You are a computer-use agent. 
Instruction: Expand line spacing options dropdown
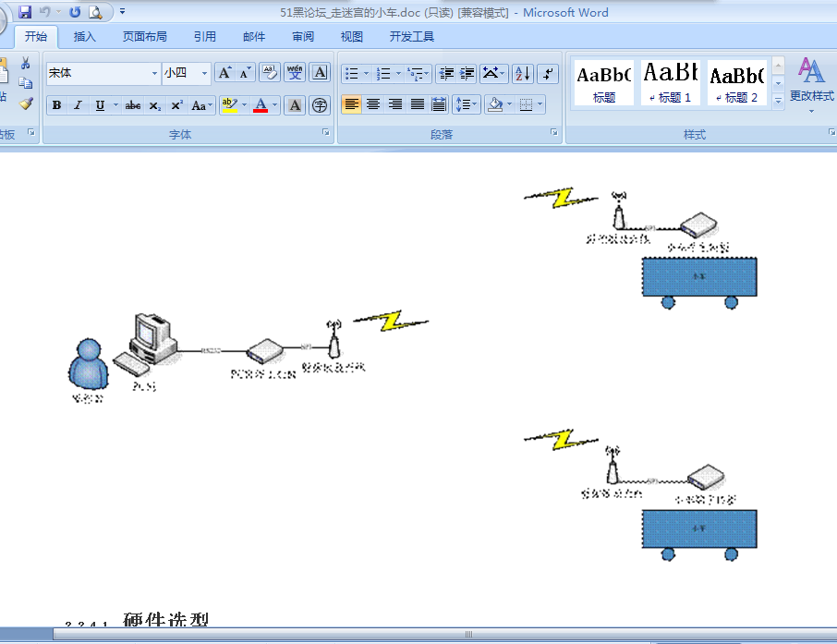point(476,104)
